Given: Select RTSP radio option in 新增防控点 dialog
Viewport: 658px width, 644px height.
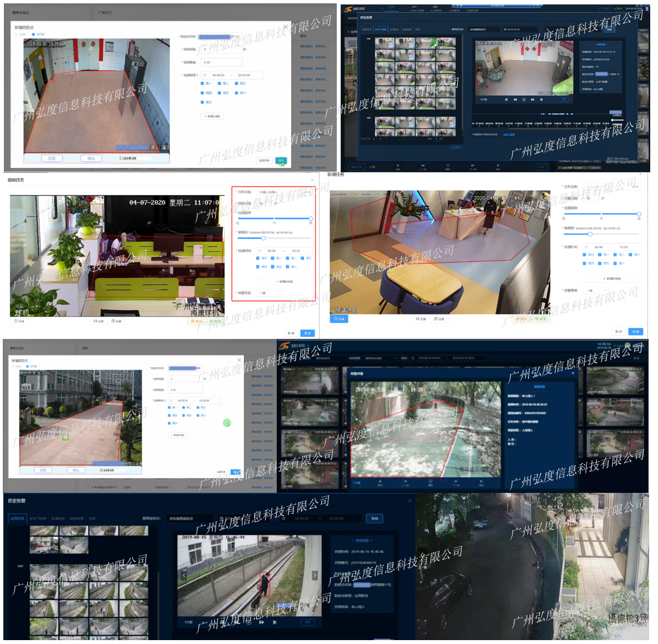Looking at the screenshot, I should click(x=33, y=34).
